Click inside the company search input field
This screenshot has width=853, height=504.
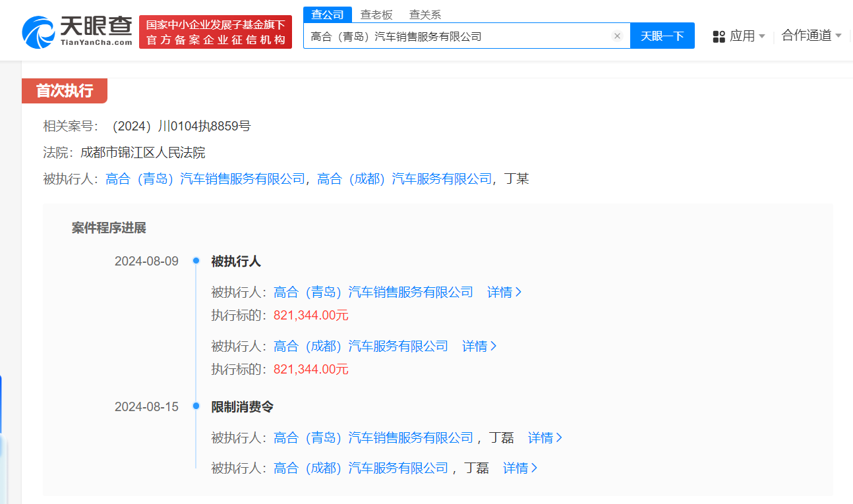coord(461,36)
